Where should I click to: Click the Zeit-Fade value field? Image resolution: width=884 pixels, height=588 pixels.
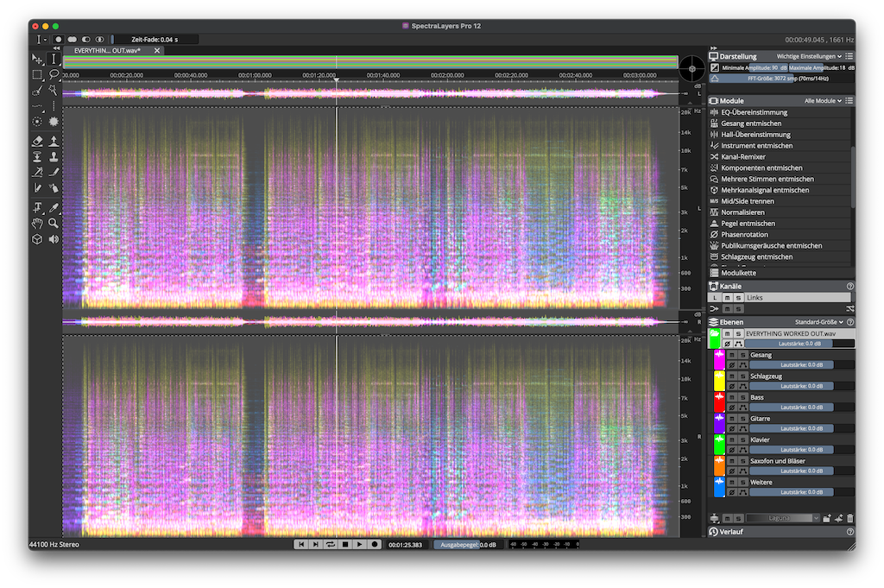coord(155,40)
